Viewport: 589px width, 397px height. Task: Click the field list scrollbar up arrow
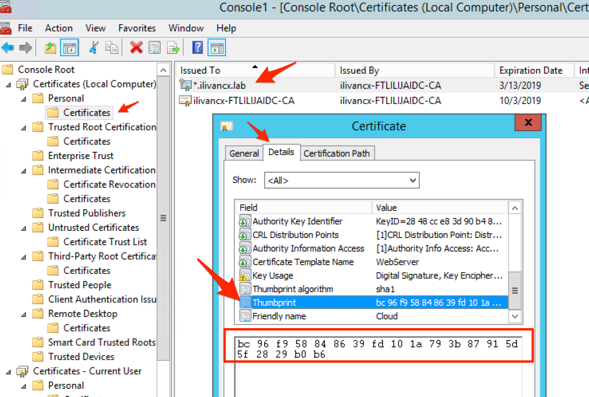point(515,208)
